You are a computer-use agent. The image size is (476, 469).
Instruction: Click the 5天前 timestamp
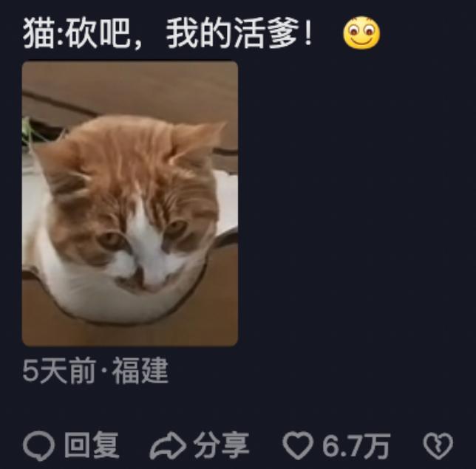click(x=59, y=371)
